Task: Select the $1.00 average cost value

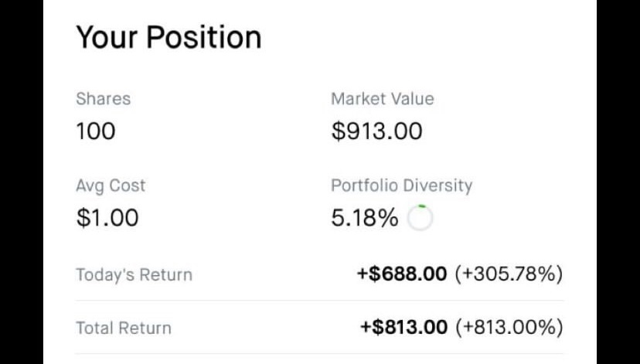Action: 107,218
